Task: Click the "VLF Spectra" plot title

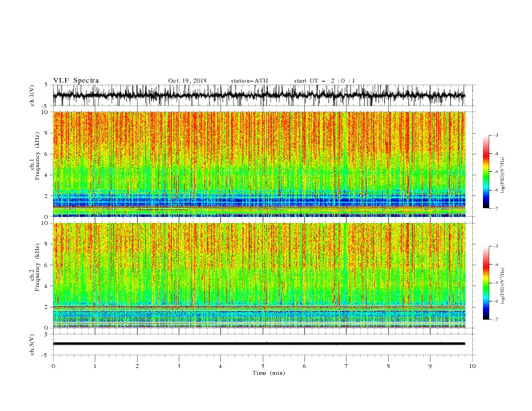Action: [x=76, y=81]
